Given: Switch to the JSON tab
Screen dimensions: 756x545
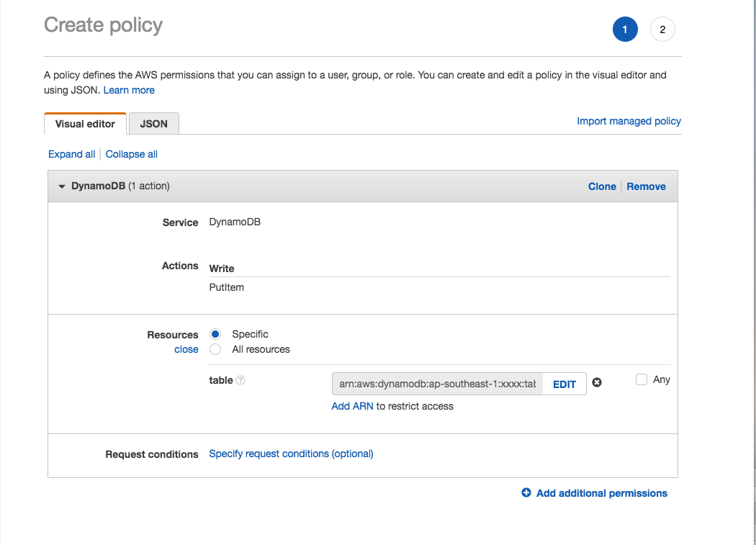Looking at the screenshot, I should [154, 123].
